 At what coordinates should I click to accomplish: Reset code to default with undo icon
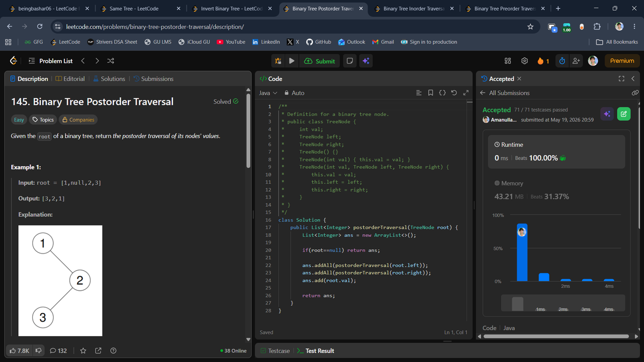[x=454, y=93]
